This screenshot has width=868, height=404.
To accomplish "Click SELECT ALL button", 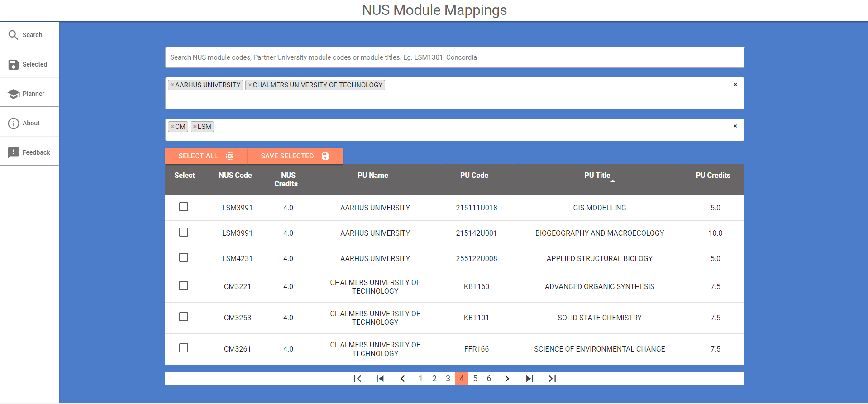I will click(206, 156).
